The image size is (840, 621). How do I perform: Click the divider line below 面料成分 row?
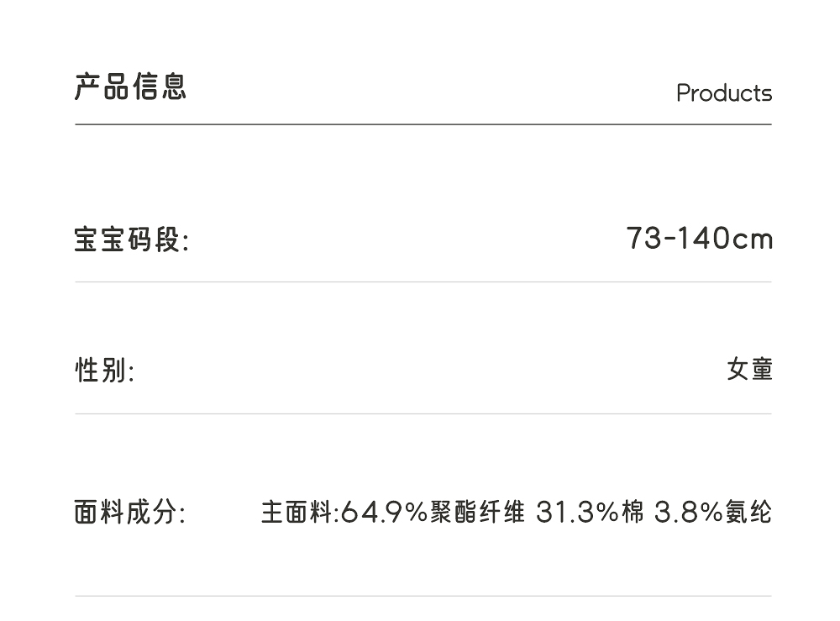click(423, 596)
